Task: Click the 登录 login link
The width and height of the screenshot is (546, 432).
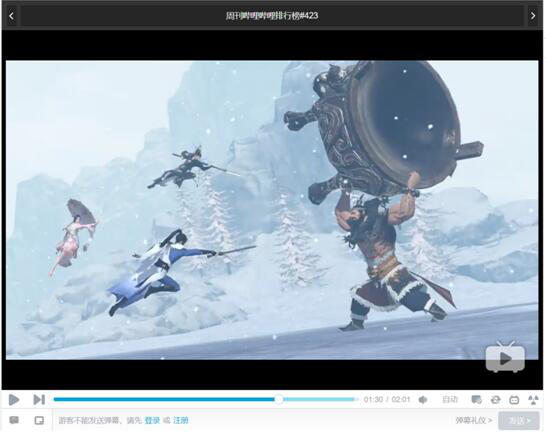Action: tap(152, 421)
